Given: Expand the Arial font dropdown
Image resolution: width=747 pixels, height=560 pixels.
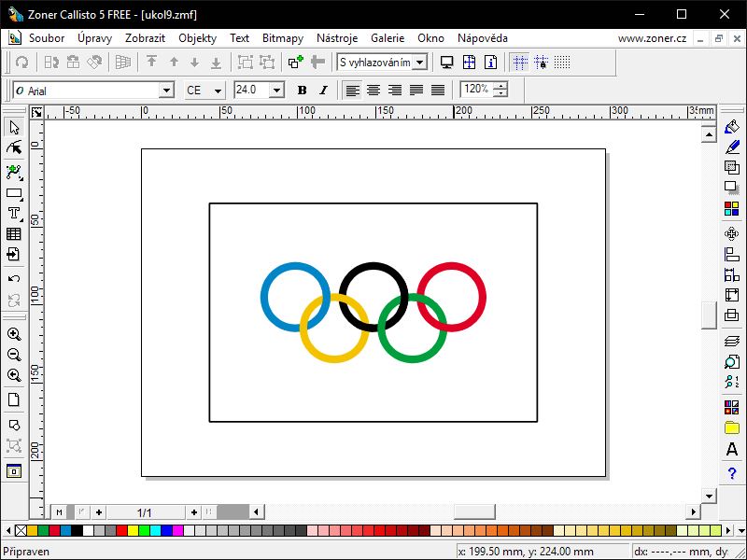Looking at the screenshot, I should 166,90.
